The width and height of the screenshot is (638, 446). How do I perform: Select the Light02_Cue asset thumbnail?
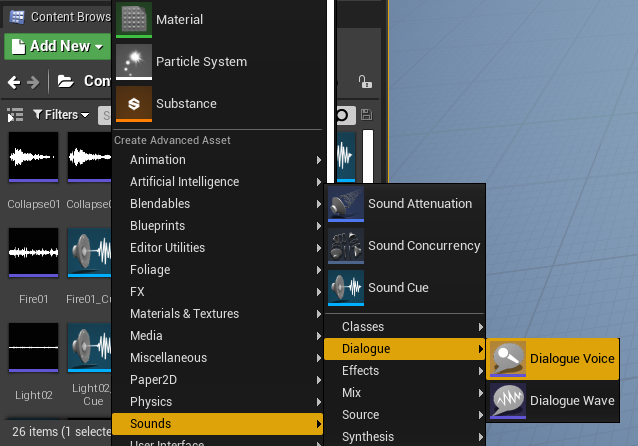click(90, 348)
